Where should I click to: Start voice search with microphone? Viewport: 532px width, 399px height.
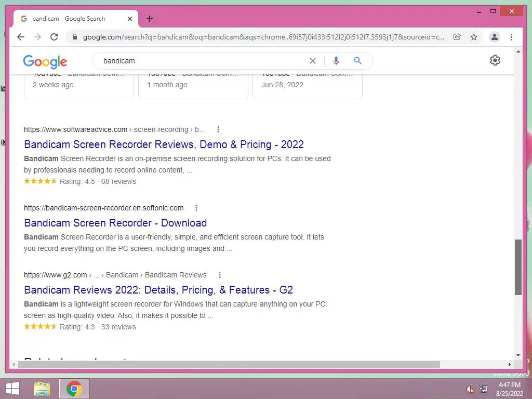click(336, 61)
